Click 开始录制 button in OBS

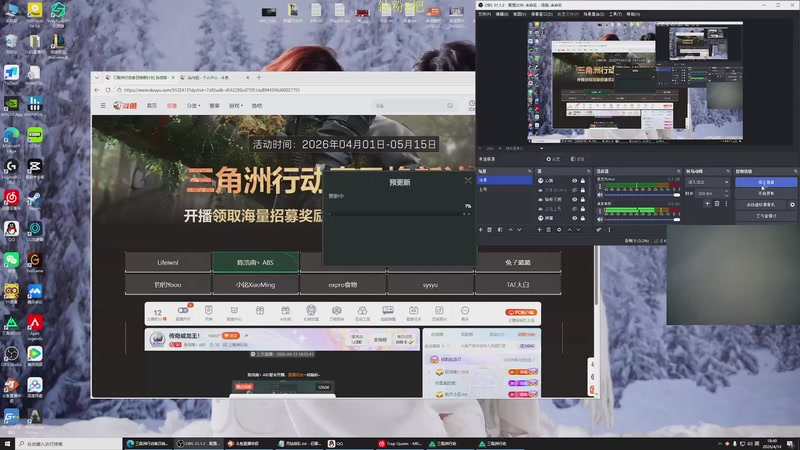coord(766,193)
